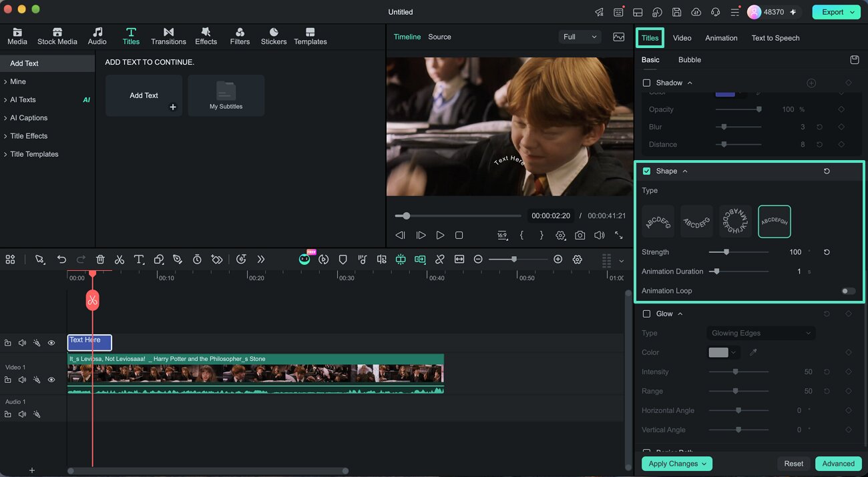Open the cloud upload icon in title bar
This screenshot has height=477, width=868.
click(696, 12)
